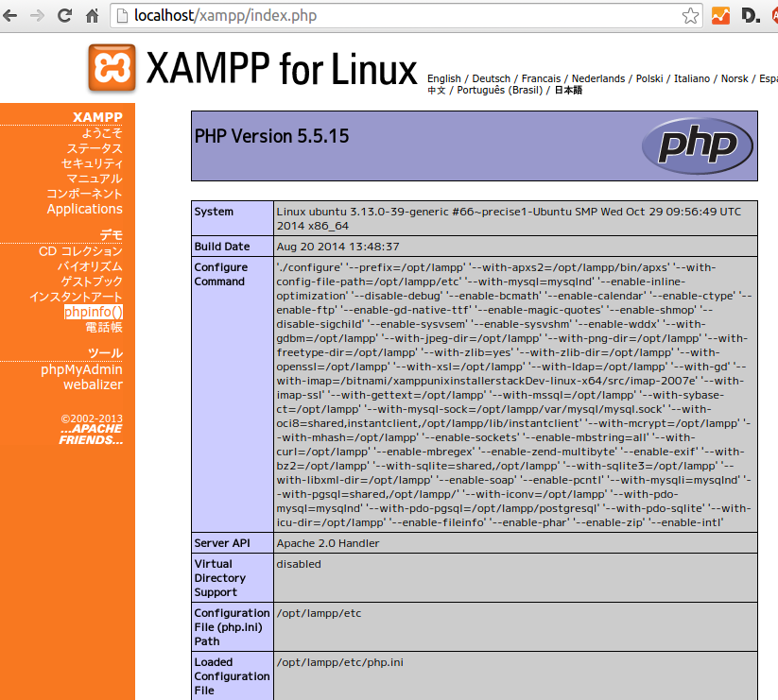This screenshot has height=700, width=778.
Task: Reload the page with the refresh icon
Action: (x=64, y=16)
